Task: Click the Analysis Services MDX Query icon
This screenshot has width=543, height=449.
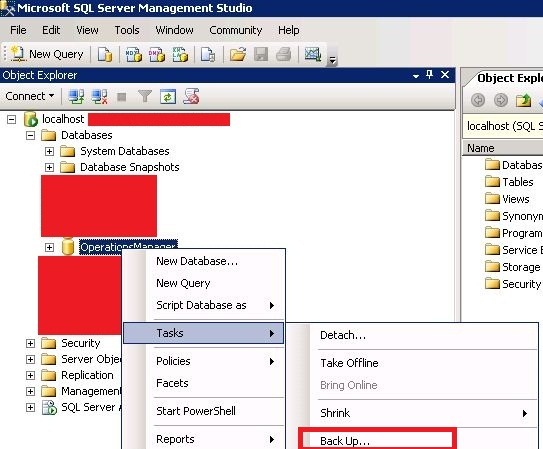Action: [x=133, y=54]
